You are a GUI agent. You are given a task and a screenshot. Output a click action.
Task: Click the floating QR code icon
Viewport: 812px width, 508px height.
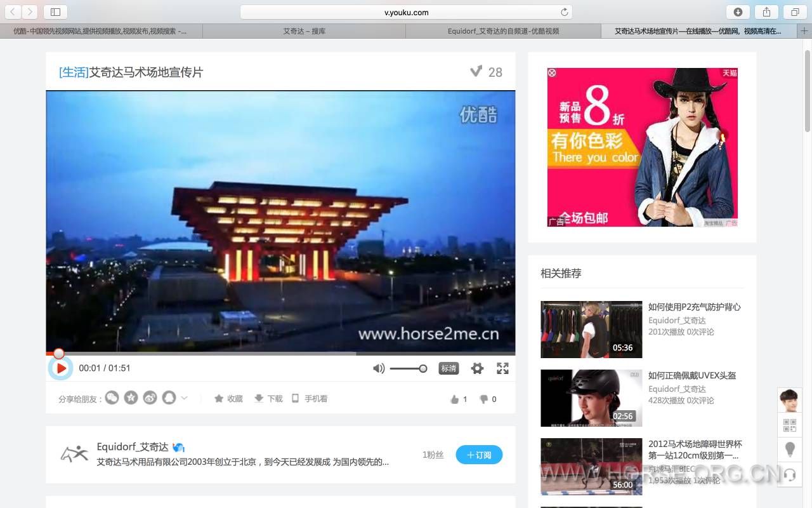(x=790, y=425)
